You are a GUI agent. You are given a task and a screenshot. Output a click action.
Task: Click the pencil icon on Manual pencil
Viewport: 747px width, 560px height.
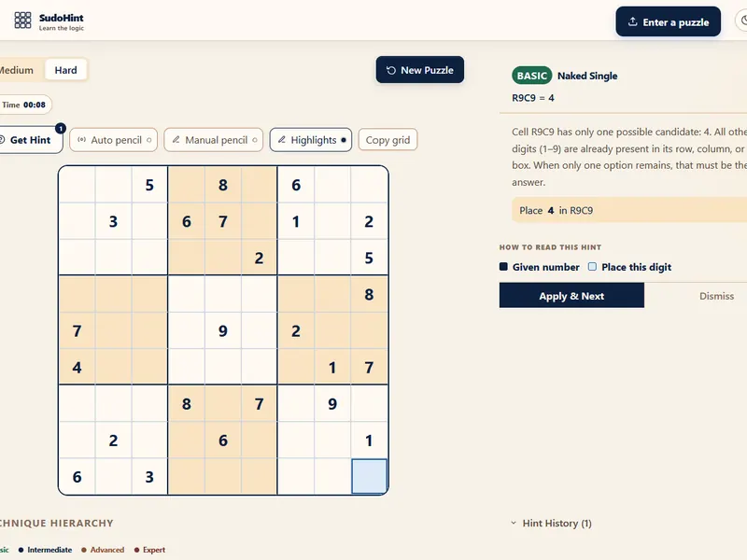pyautogui.click(x=176, y=139)
